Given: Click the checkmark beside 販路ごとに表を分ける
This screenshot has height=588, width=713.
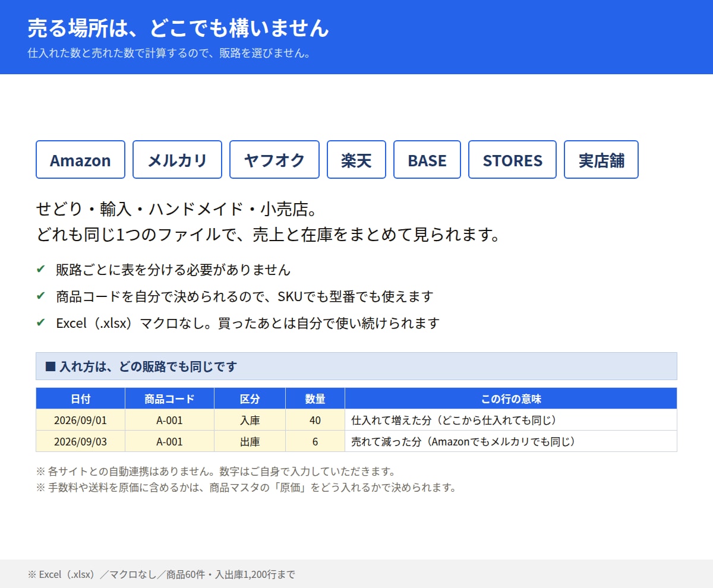Looking at the screenshot, I should coord(41,270).
